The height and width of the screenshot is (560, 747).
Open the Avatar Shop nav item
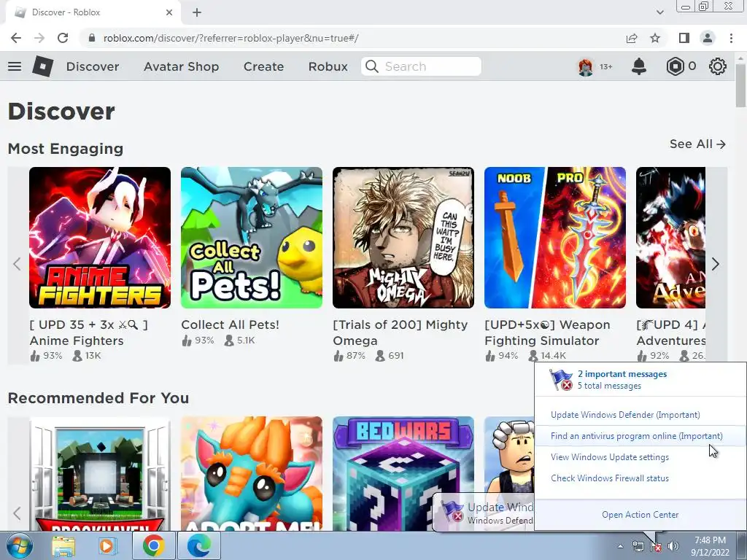click(x=181, y=66)
